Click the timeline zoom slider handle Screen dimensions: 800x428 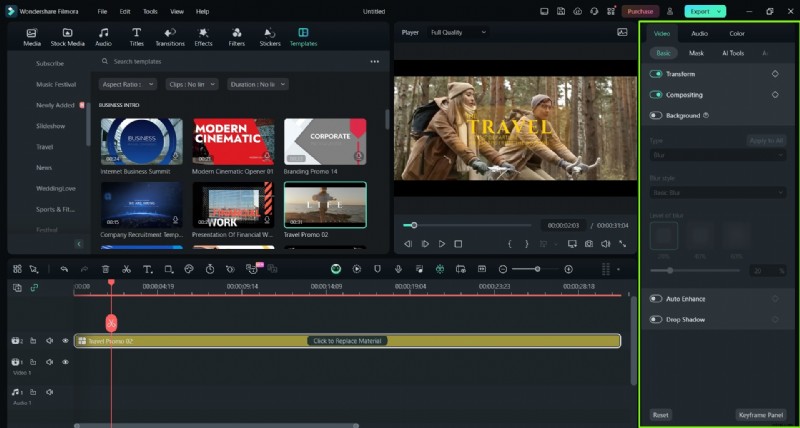[x=537, y=269]
